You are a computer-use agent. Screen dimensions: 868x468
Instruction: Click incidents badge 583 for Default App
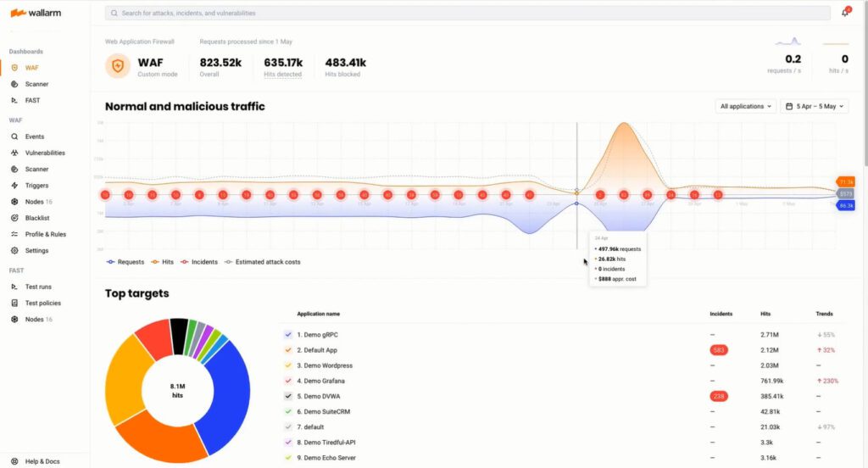719,350
